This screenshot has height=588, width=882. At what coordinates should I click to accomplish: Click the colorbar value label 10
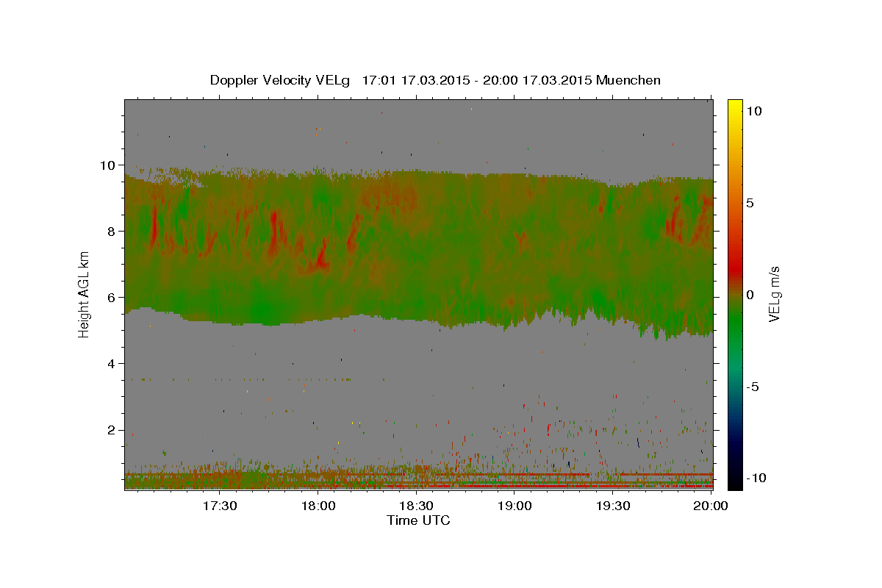[754, 111]
